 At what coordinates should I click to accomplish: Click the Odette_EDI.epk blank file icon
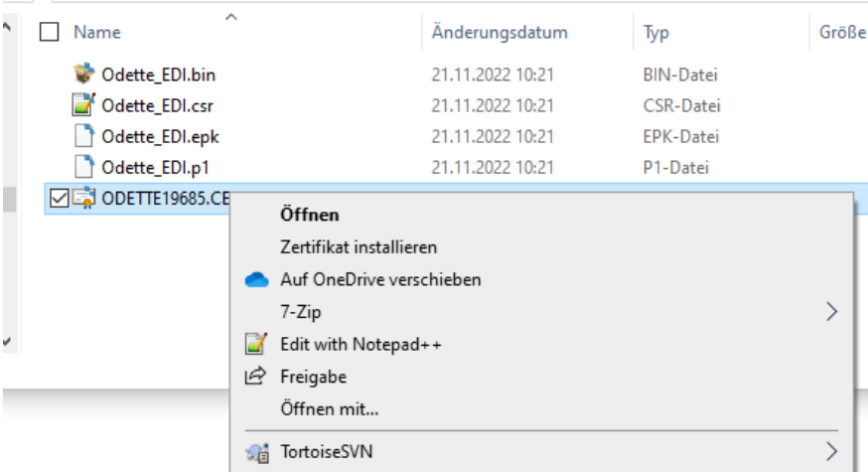[83, 136]
